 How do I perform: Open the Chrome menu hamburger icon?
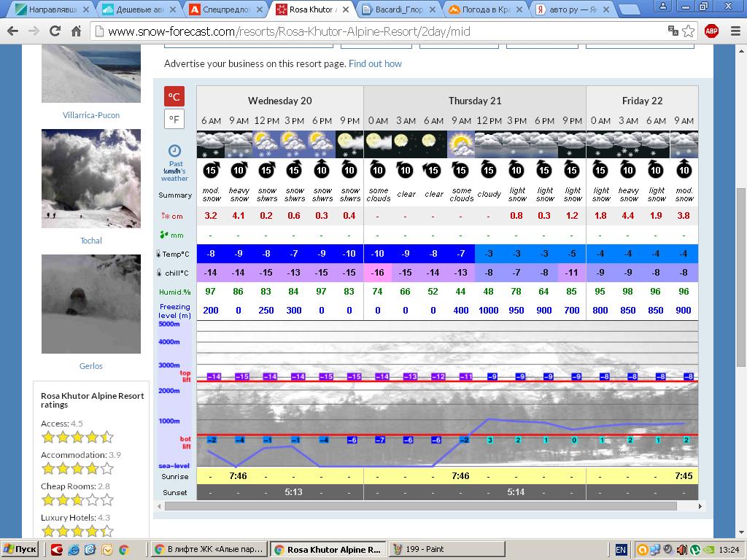(x=735, y=31)
